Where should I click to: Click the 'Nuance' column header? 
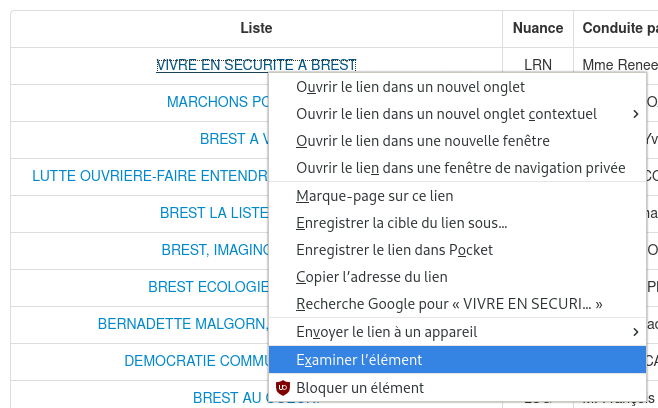click(538, 28)
